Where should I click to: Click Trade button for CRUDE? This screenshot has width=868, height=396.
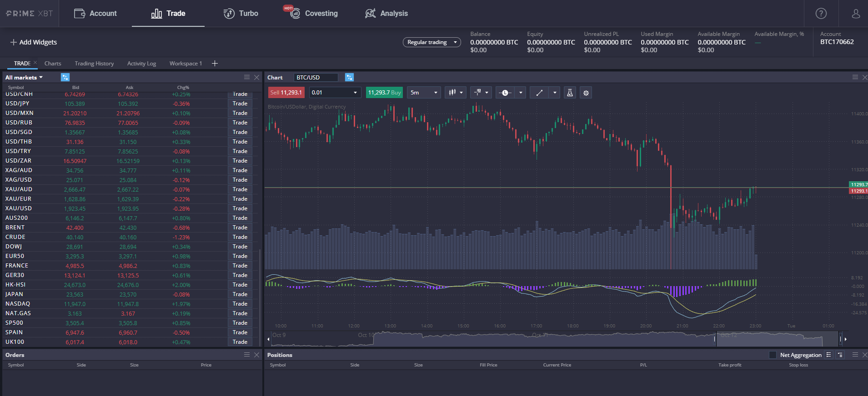pyautogui.click(x=240, y=237)
